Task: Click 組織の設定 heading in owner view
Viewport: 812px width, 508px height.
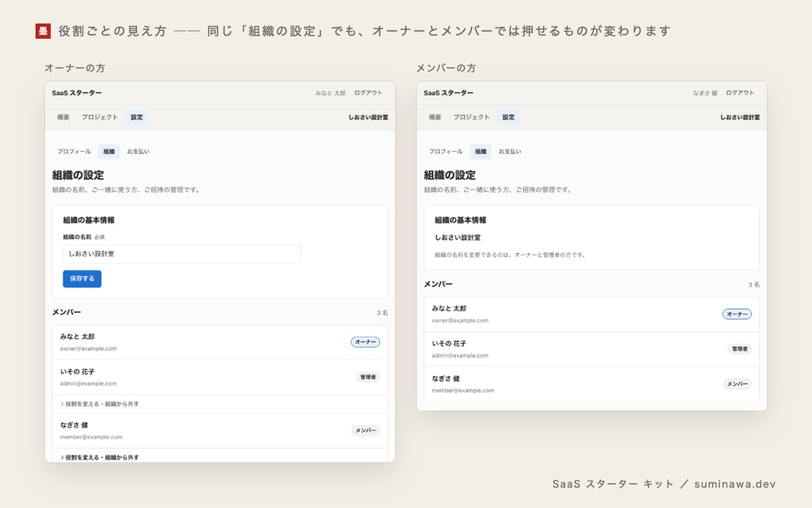Action: 79,175
